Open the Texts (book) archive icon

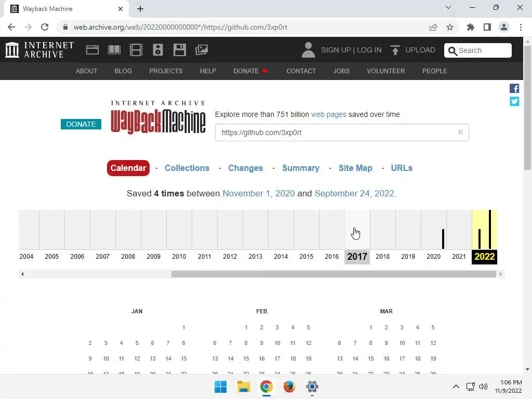tap(114, 50)
